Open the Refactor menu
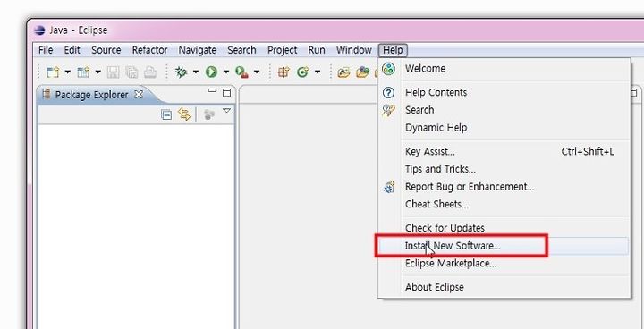The height and width of the screenshot is (329, 644). 149,50
